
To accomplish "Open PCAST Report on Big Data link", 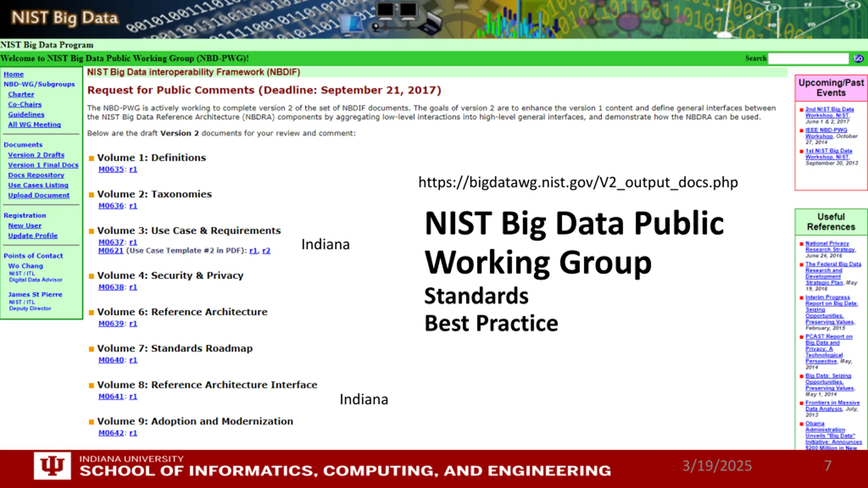I will pyautogui.click(x=829, y=349).
